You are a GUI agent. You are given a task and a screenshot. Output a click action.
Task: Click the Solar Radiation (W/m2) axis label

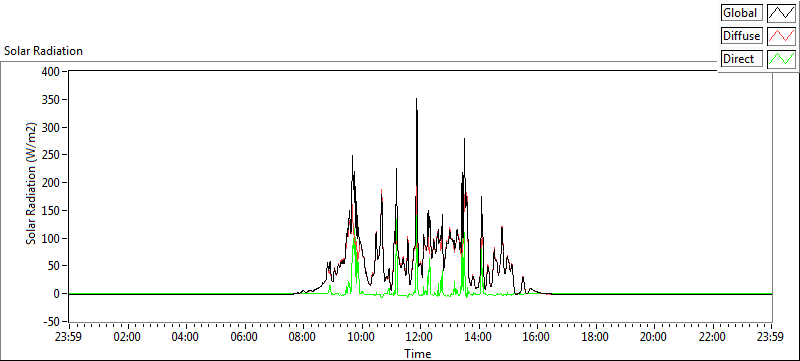[32, 183]
